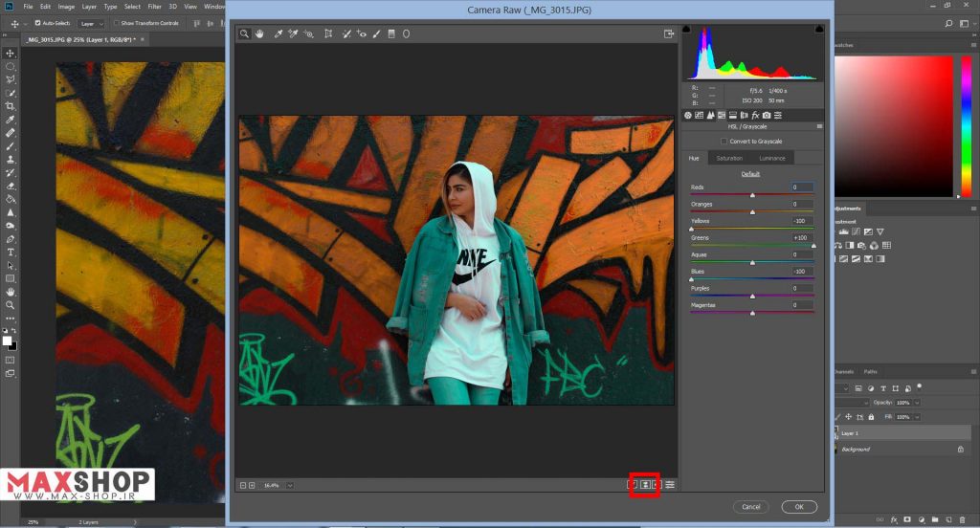The image size is (980, 528).
Task: Pick a color in Photoshop color field
Action: point(894,126)
